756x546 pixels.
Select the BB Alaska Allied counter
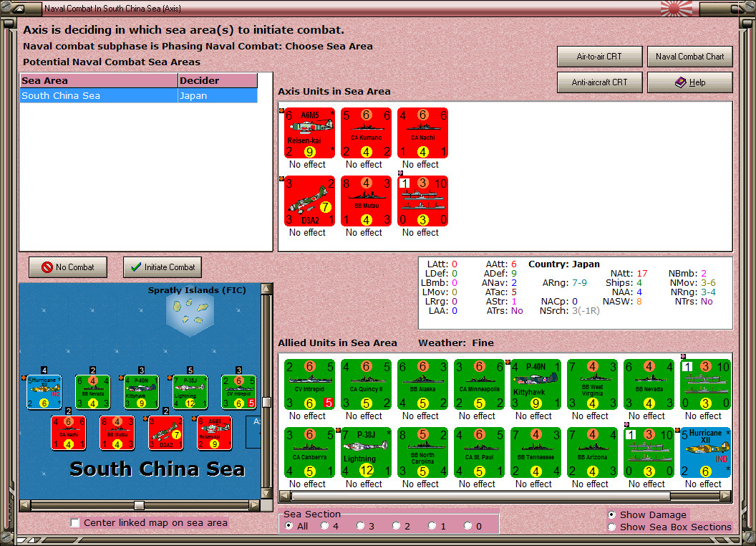pyautogui.click(x=423, y=384)
